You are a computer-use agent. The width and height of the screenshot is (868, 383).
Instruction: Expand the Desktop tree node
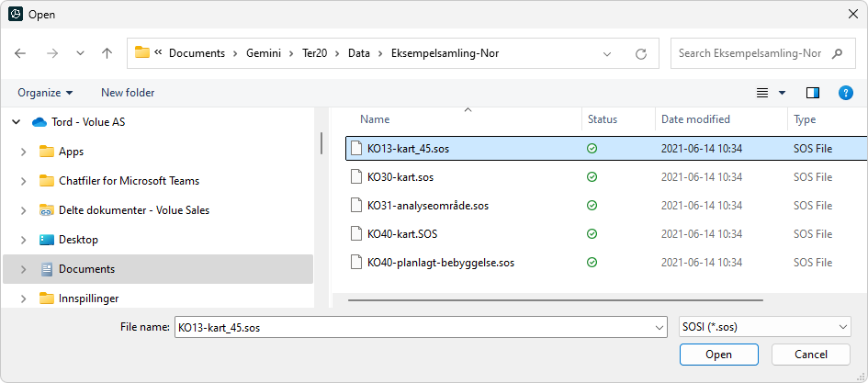(x=23, y=240)
